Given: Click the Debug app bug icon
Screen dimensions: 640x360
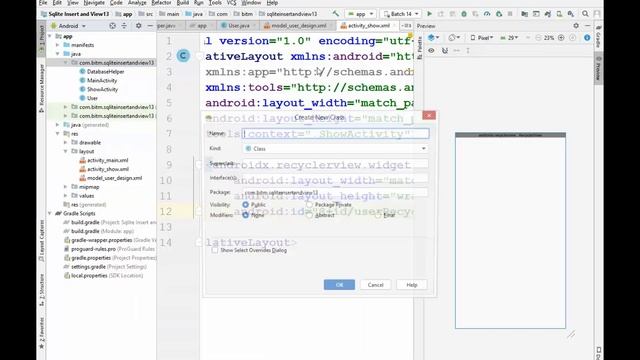Looking at the screenshot, I should click(464, 14).
